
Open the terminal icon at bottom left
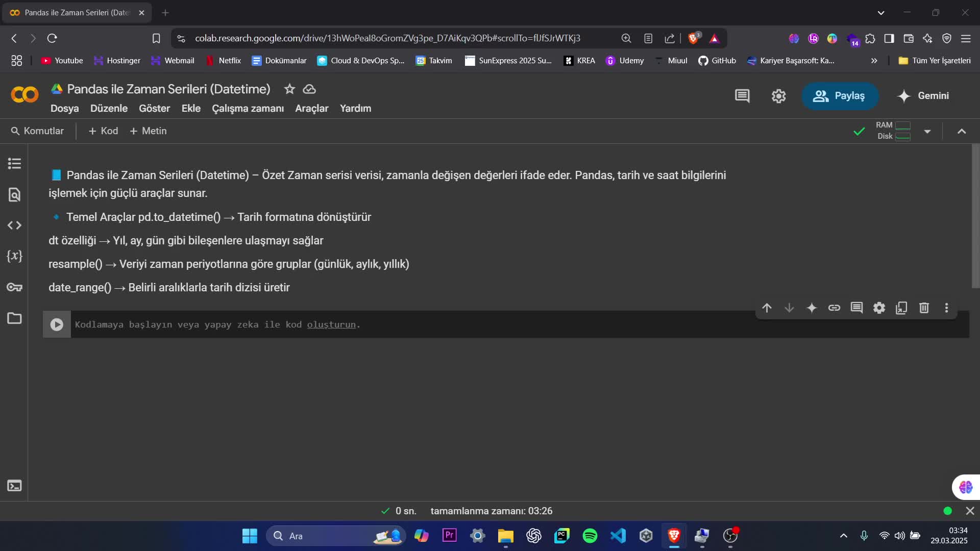[x=14, y=486]
